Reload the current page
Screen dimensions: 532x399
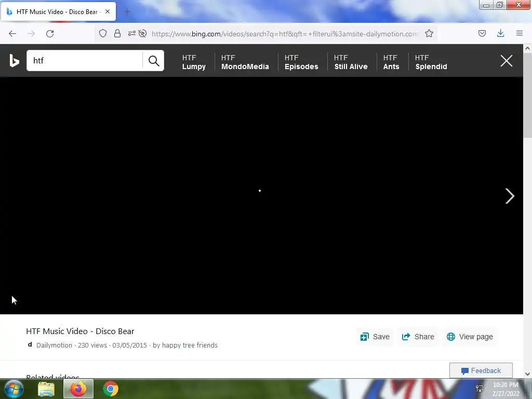(50, 34)
